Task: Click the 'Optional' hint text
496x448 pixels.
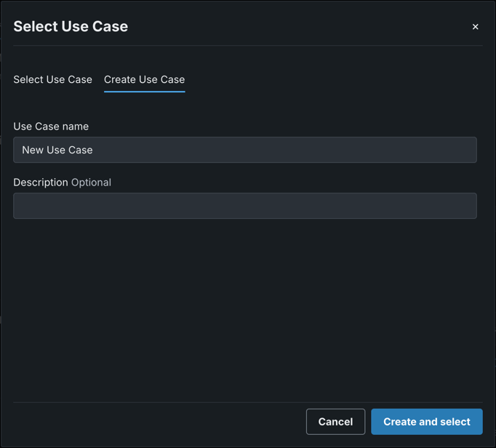Action: (91, 183)
